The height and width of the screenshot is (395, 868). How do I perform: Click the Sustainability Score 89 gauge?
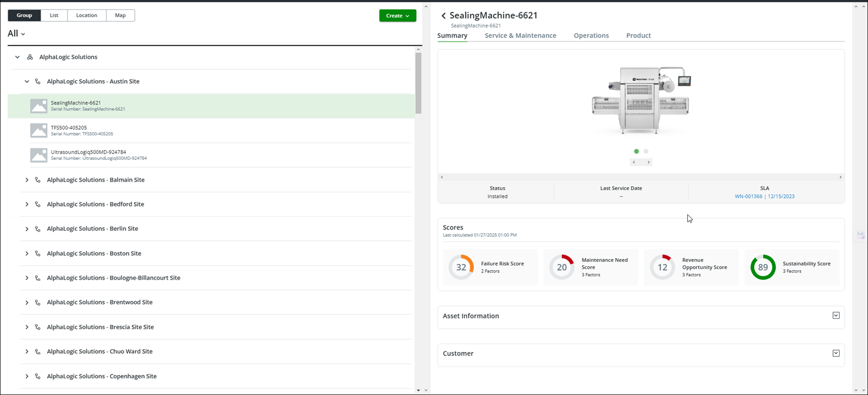point(763,267)
